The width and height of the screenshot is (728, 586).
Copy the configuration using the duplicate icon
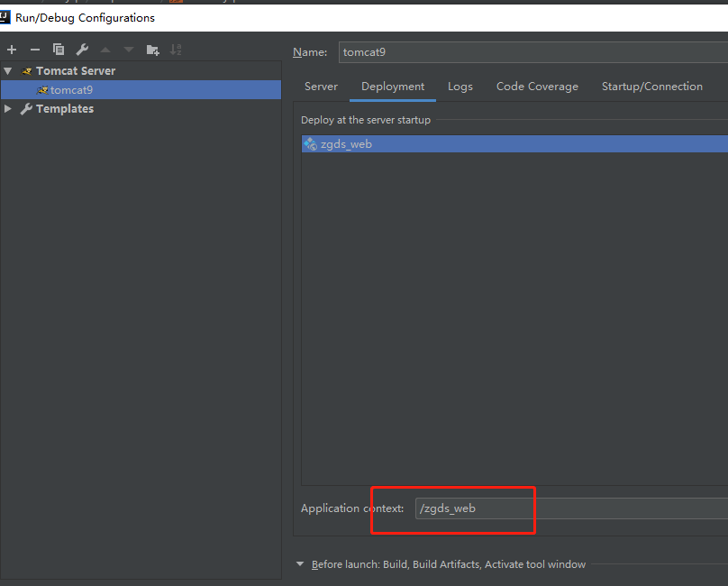(59, 50)
